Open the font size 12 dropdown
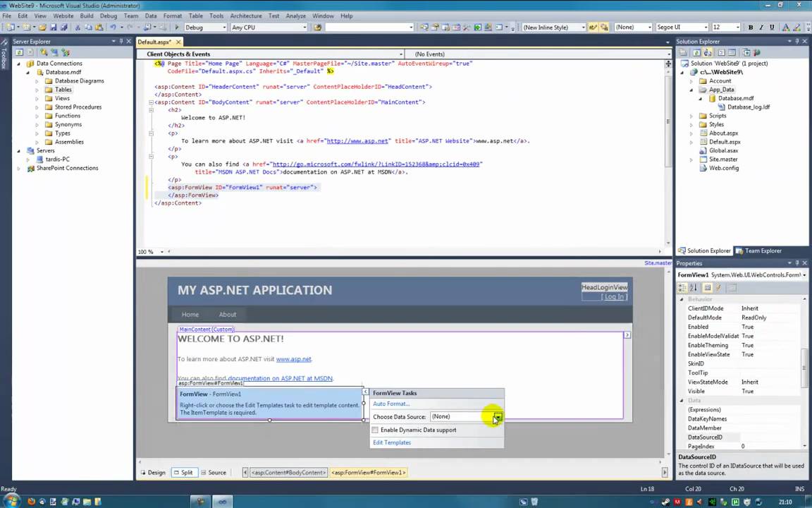Screen dimensions: 812x508 pos(737,28)
